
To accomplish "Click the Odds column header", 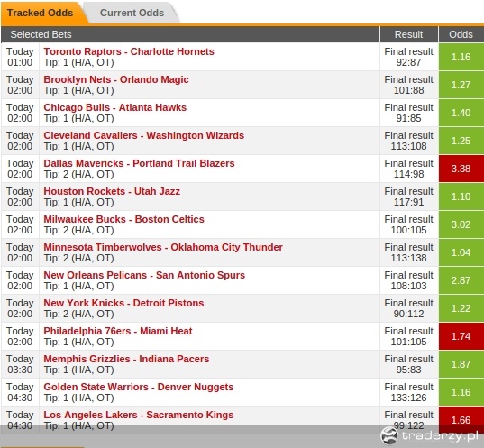I will [461, 34].
